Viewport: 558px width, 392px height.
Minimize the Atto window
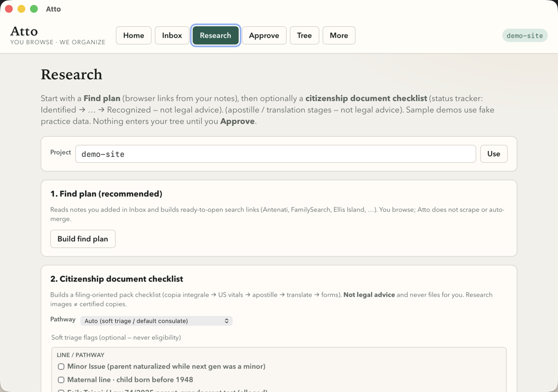click(x=21, y=9)
